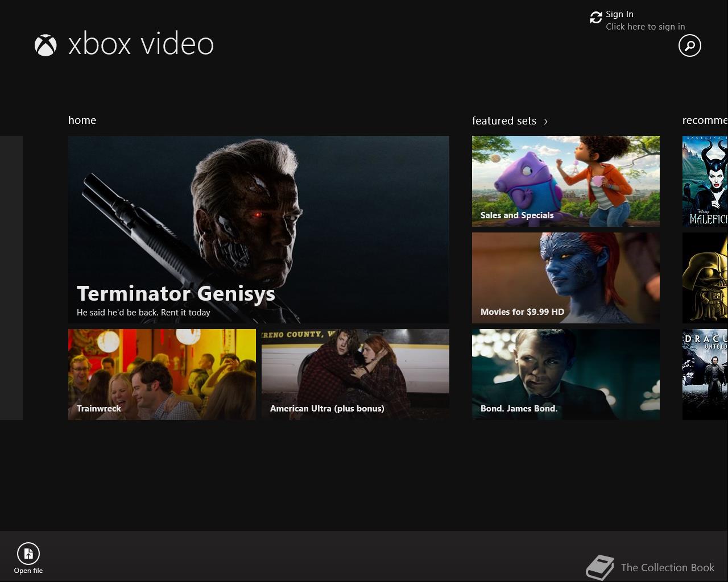Open the Darth Vader poster tile
The height and width of the screenshot is (582, 728).
pos(705,278)
